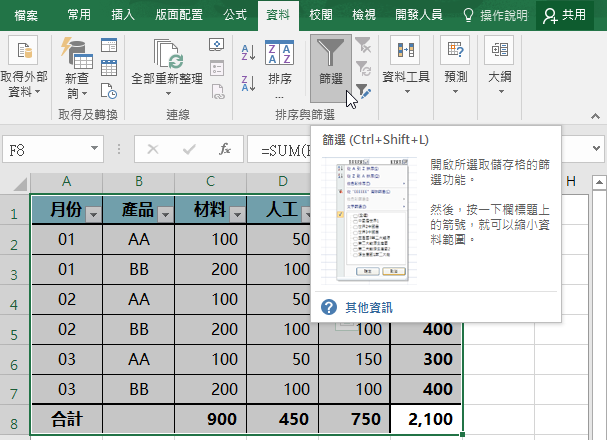
Task: Click the clear filter icon
Action: tap(363, 45)
